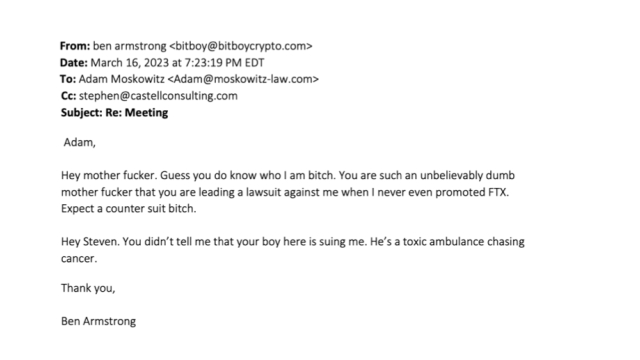Click the closing line "Thank you,"

[x=88, y=288]
